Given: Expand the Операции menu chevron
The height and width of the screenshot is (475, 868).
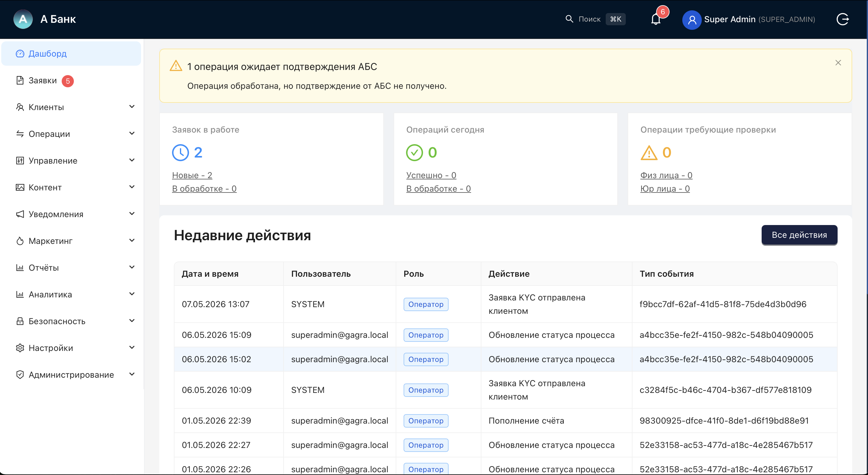Looking at the screenshot, I should pyautogui.click(x=132, y=133).
